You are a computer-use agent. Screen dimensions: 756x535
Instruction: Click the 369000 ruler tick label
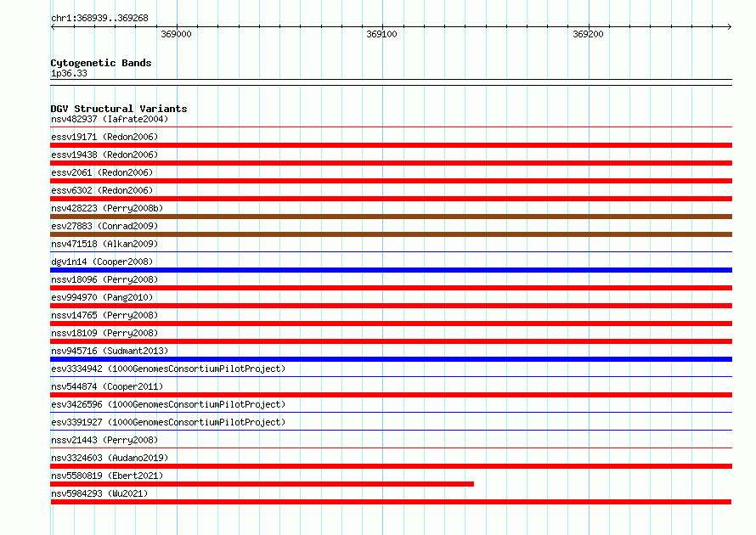point(176,34)
